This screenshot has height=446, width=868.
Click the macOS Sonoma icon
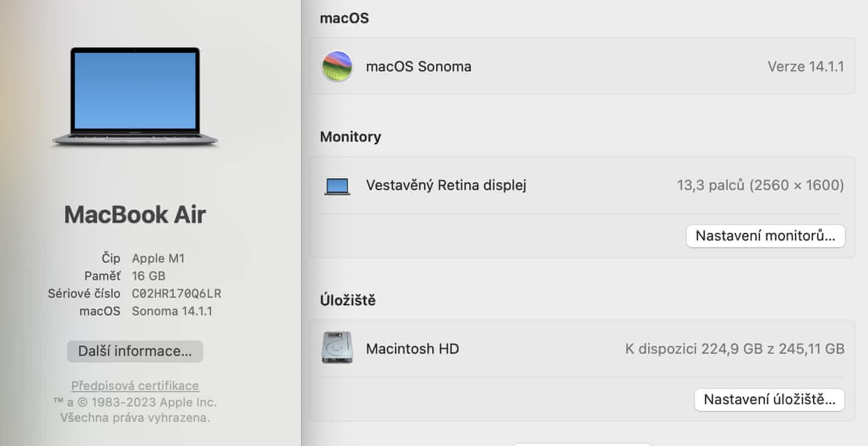[x=337, y=66]
